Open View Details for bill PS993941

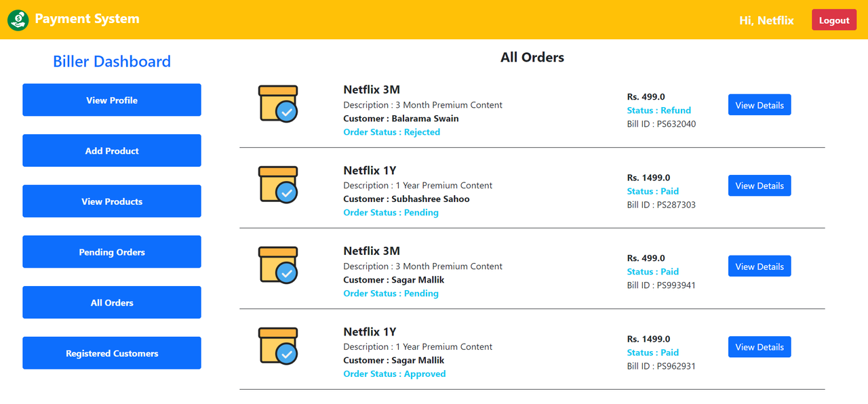pos(759,266)
